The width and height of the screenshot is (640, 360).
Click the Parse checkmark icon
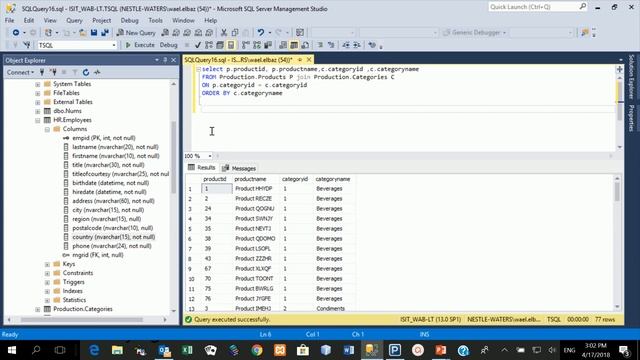pyautogui.click(x=198, y=45)
